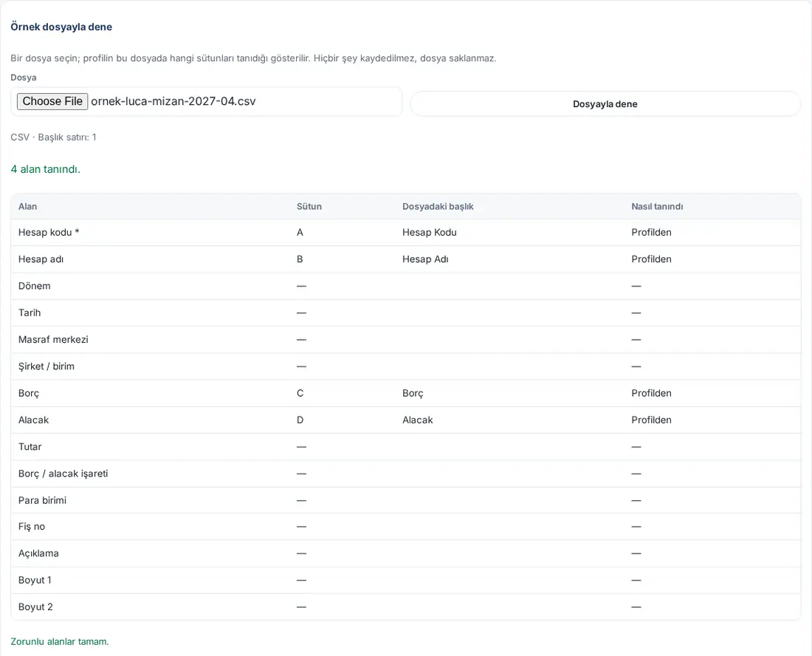Select the ornek-luca-mizan-2027-04.csv file name
812x656 pixels.
[x=173, y=101]
